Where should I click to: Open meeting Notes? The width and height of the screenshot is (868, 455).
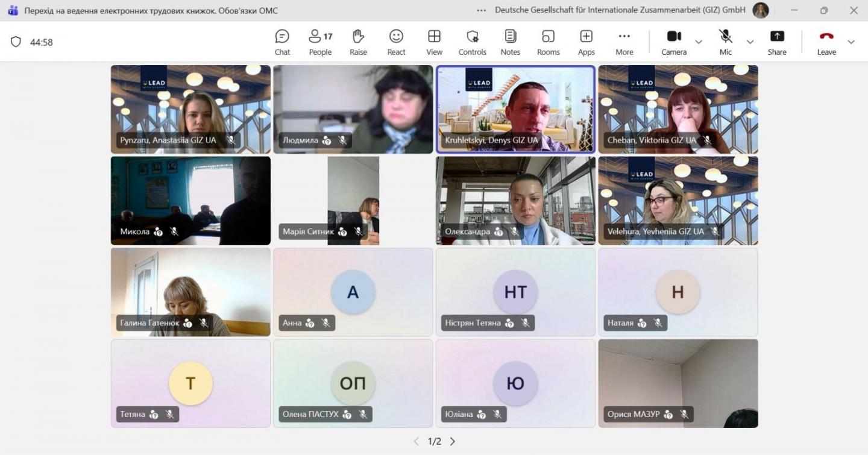tap(510, 42)
